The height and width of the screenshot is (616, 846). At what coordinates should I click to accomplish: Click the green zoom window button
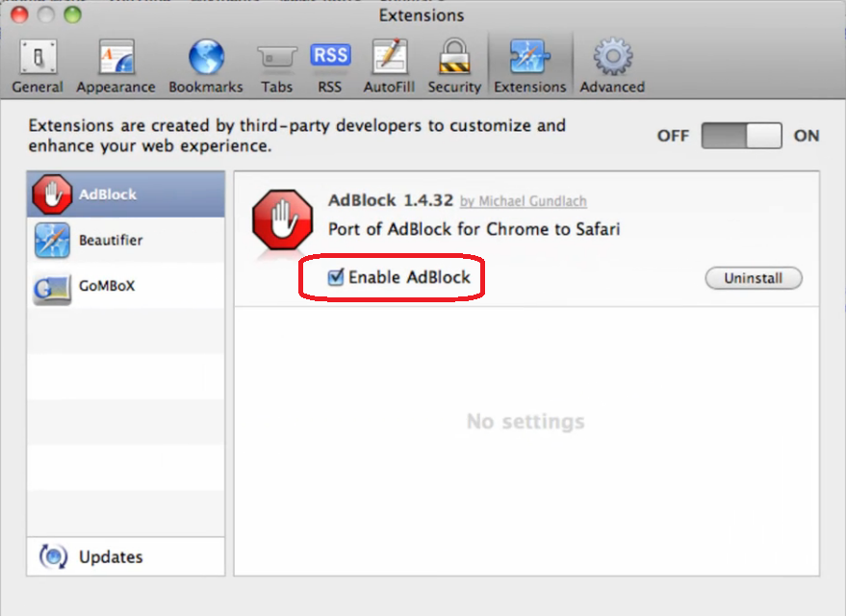click(72, 15)
